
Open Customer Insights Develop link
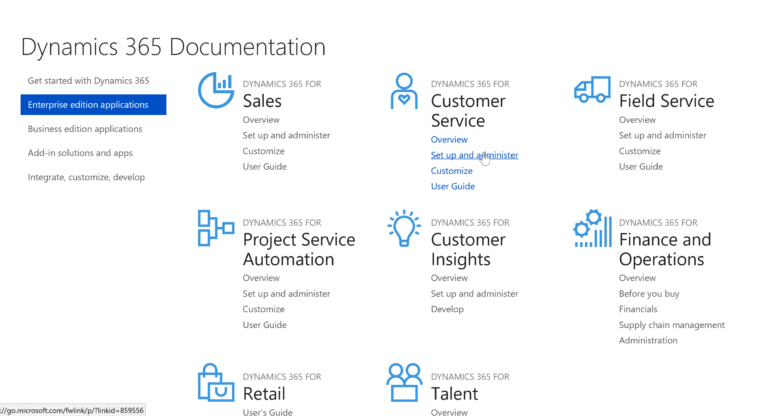tap(447, 309)
